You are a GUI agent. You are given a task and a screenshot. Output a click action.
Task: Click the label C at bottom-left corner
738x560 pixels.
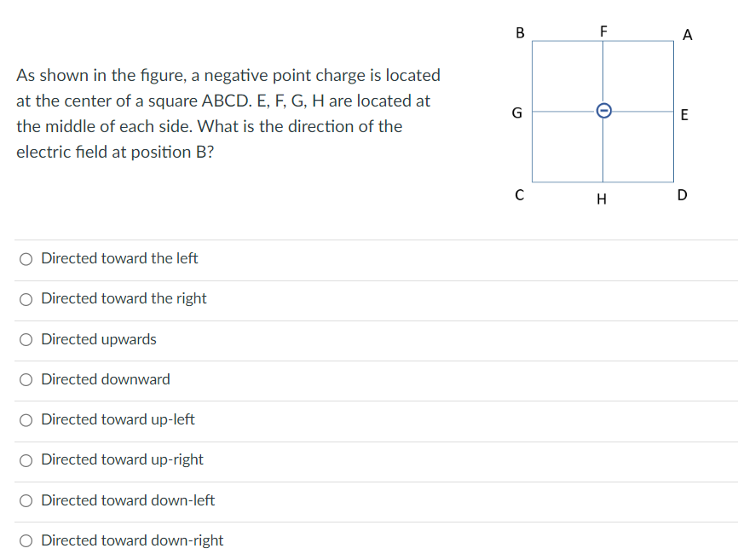[518, 195]
